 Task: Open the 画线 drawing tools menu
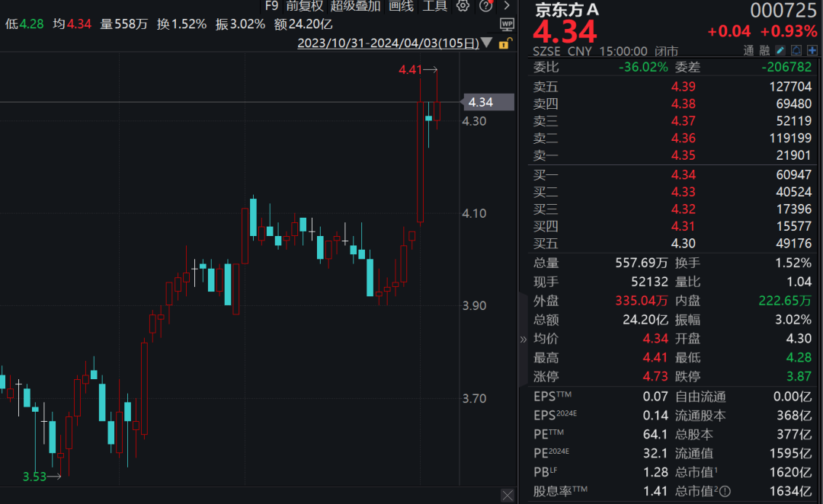pyautogui.click(x=401, y=6)
